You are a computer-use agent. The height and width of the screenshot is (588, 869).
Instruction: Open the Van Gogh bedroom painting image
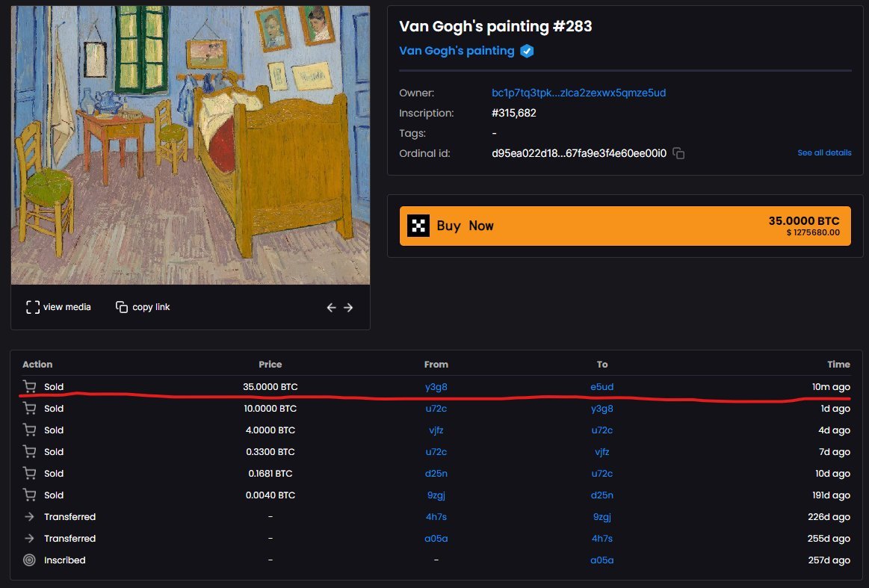[x=190, y=145]
